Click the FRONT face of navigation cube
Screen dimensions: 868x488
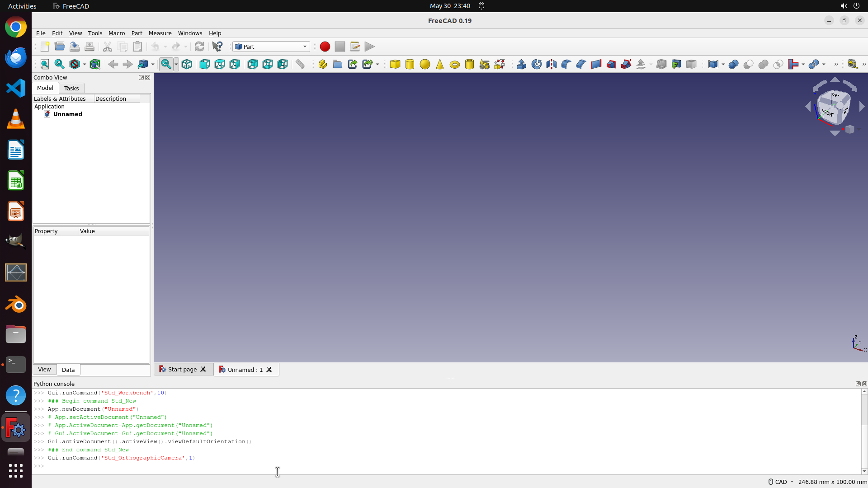[x=828, y=113]
